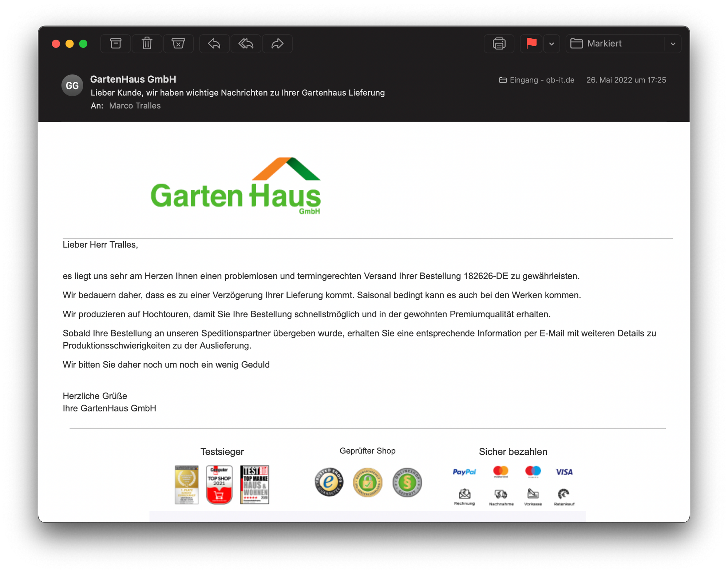Toggle the red flag on this message
This screenshot has width=728, height=573.
[531, 44]
